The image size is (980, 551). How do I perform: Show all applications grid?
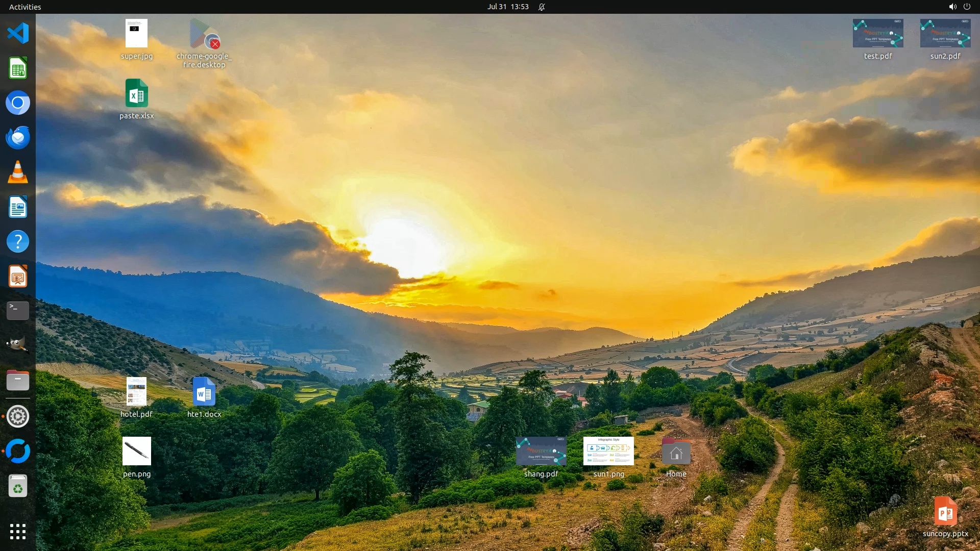tap(18, 532)
